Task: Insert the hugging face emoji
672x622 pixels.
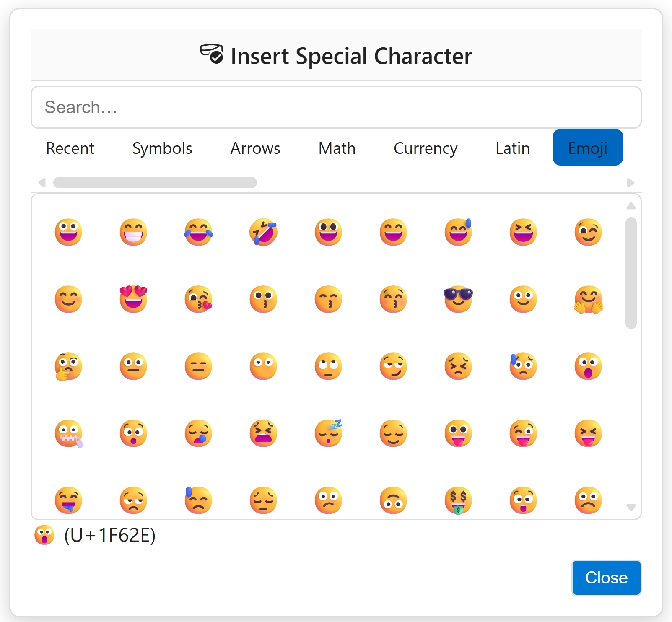Action: tap(588, 299)
